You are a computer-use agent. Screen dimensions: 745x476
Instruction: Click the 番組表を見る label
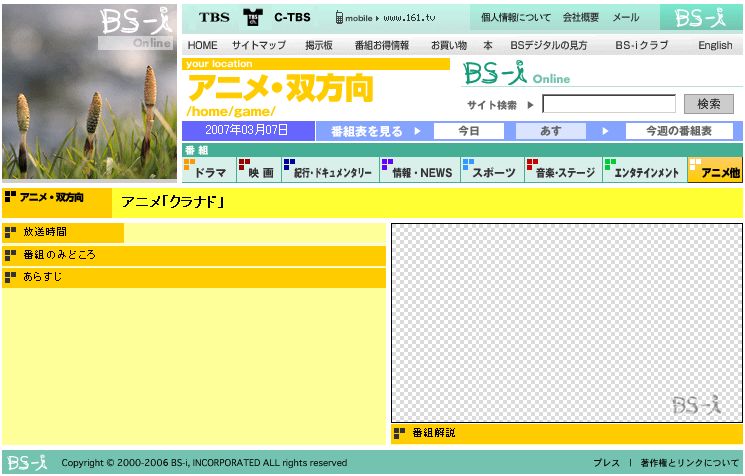coord(366,131)
